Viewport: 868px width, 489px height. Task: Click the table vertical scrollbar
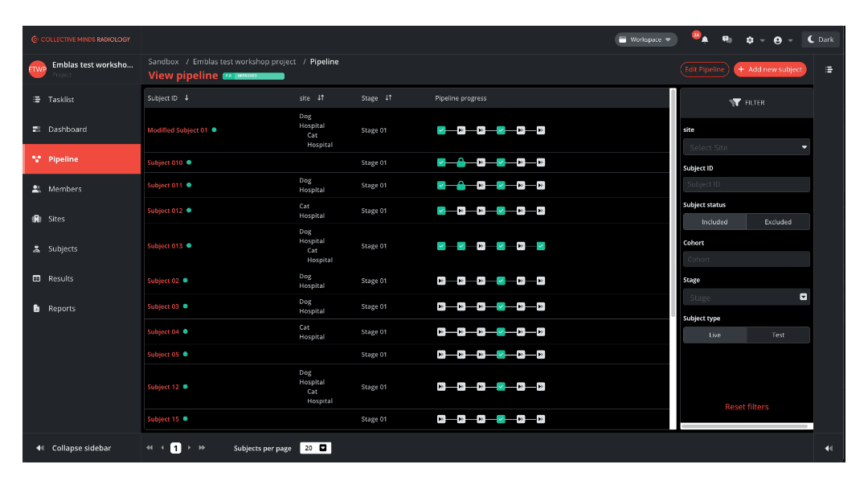click(673, 201)
